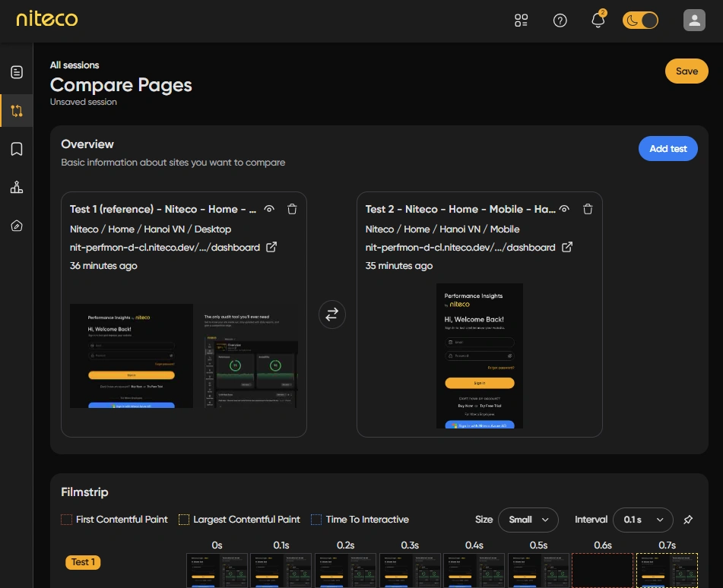Image resolution: width=723 pixels, height=588 pixels.
Task: Toggle visibility eye for Test 1
Action: tap(269, 209)
